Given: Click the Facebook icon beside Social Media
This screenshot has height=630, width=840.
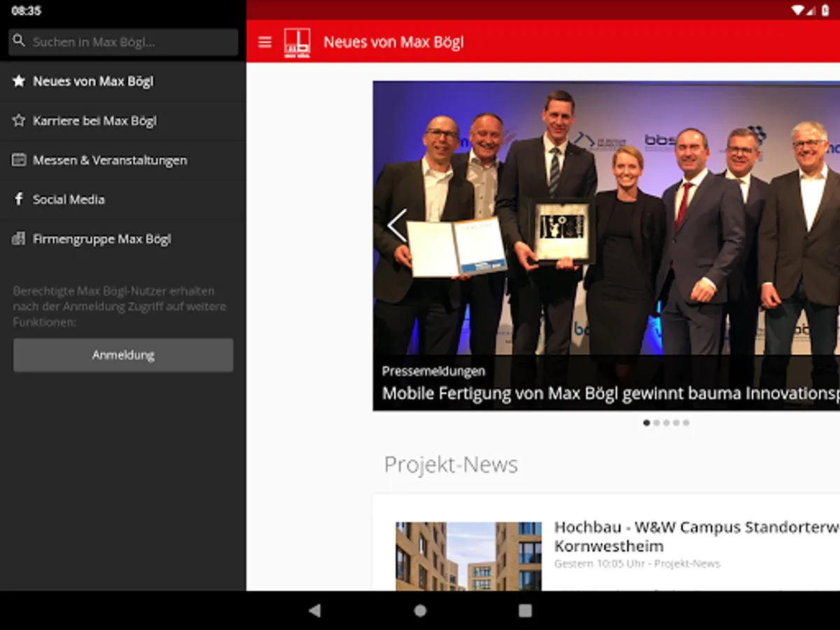Looking at the screenshot, I should [x=19, y=199].
